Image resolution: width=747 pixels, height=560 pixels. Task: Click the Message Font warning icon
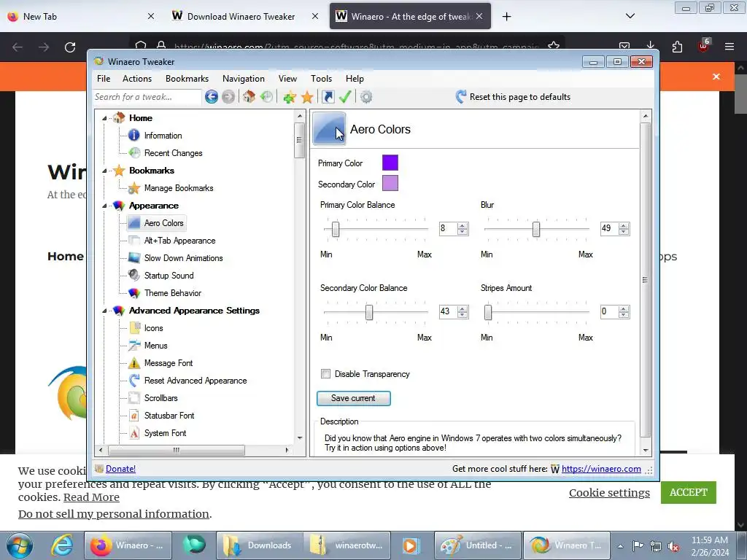click(134, 363)
